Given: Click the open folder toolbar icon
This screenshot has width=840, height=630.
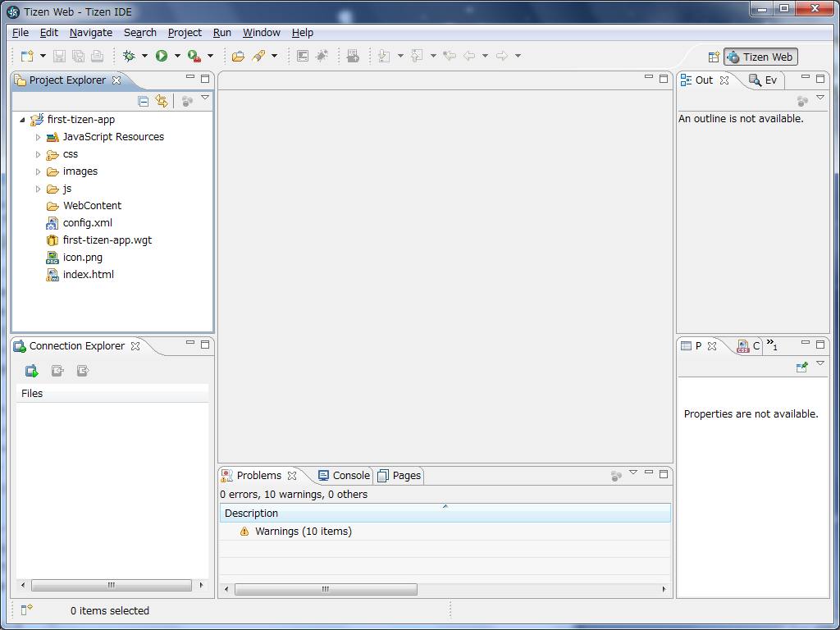Looking at the screenshot, I should coord(239,56).
